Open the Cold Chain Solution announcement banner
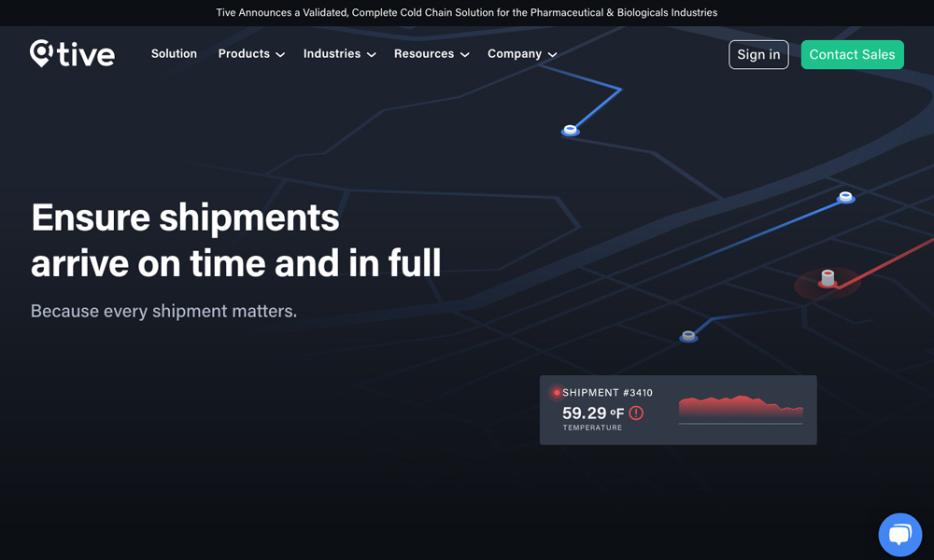This screenshot has height=560, width=934. click(x=467, y=13)
